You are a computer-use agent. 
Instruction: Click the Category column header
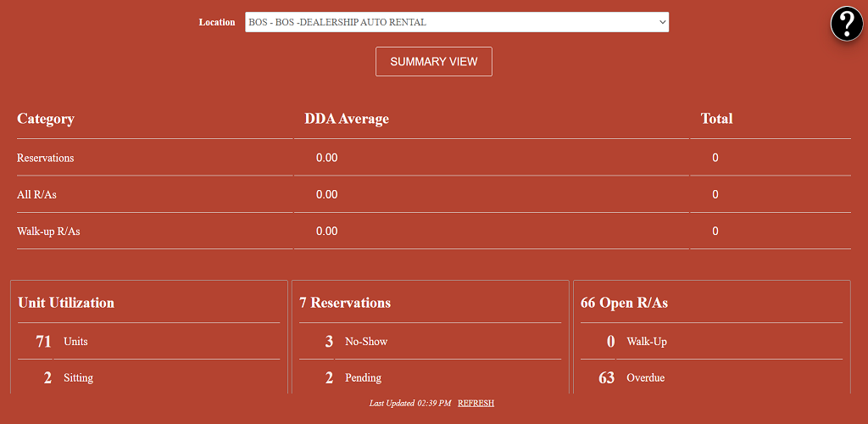pos(46,119)
